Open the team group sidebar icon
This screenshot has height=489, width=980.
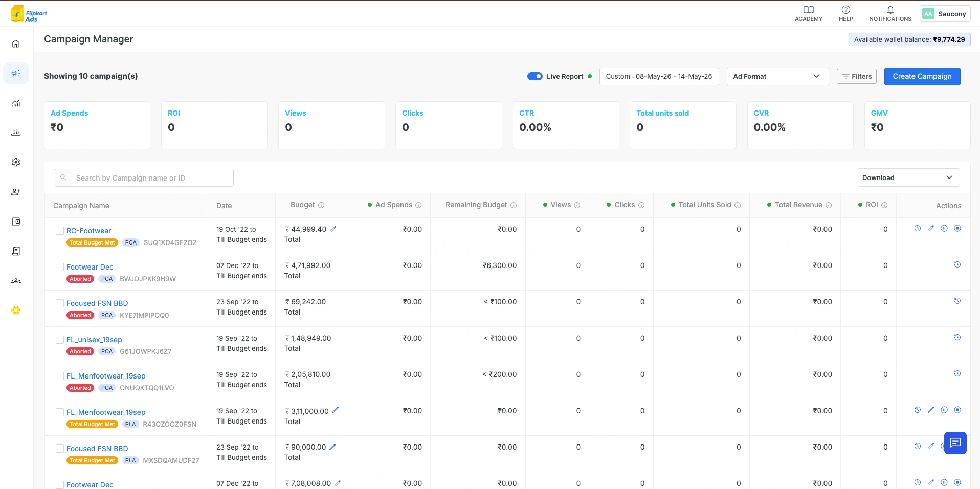(x=16, y=281)
